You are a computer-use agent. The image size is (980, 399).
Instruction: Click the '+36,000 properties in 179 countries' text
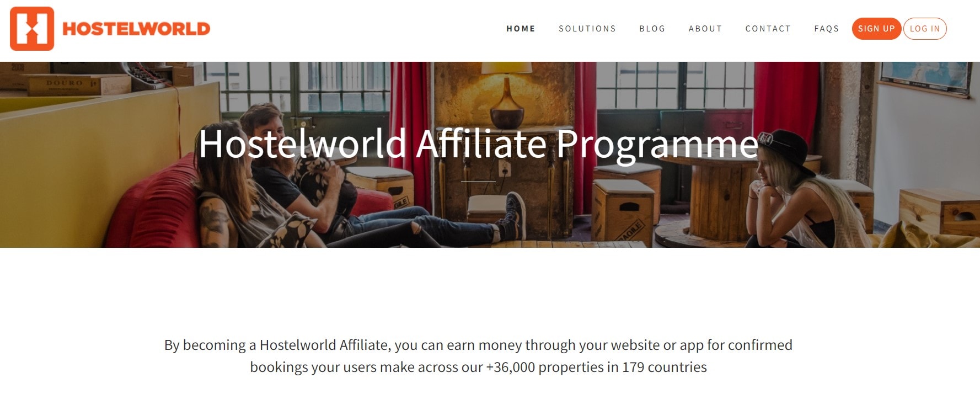[596, 367]
